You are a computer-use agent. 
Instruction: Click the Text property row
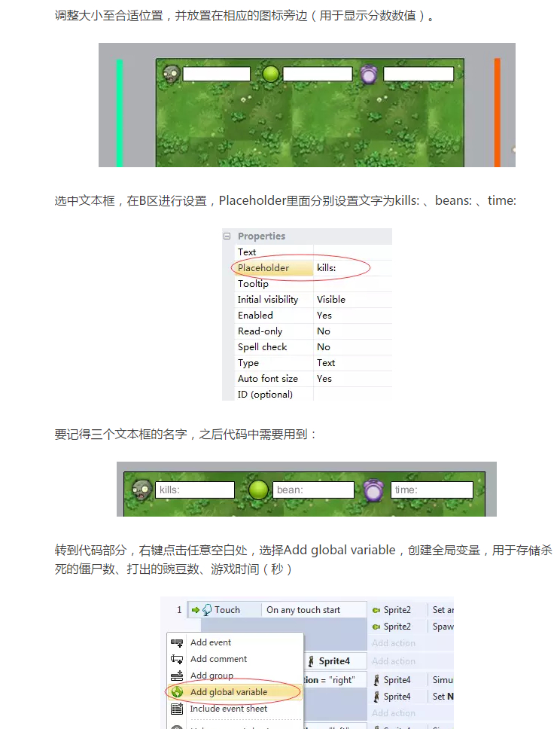click(313, 252)
